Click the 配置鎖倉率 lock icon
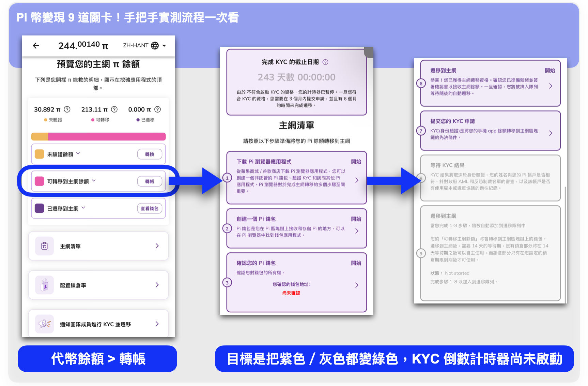The height and width of the screenshot is (386, 588). tap(45, 285)
